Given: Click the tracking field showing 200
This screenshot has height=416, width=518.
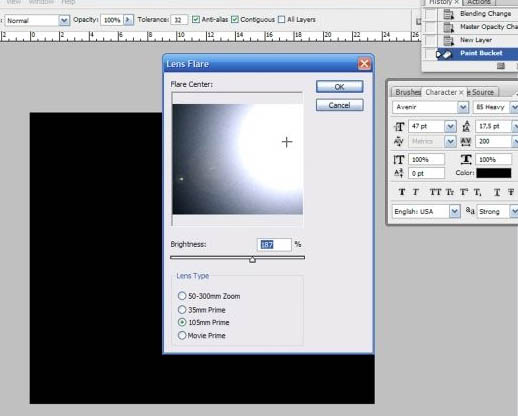Looking at the screenshot, I should (493, 142).
